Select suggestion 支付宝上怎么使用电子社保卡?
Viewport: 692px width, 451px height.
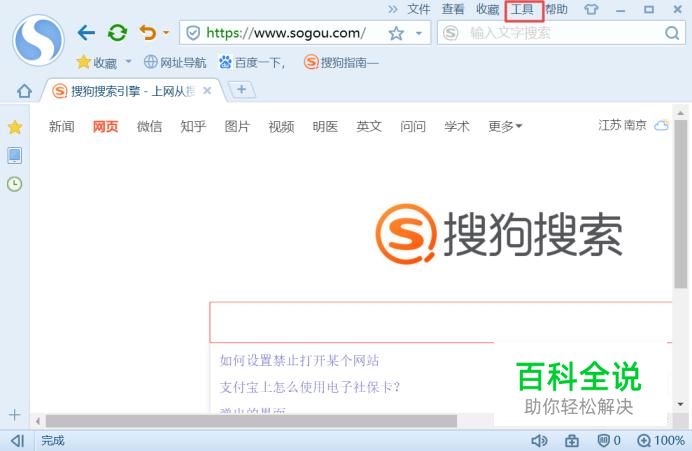310,387
